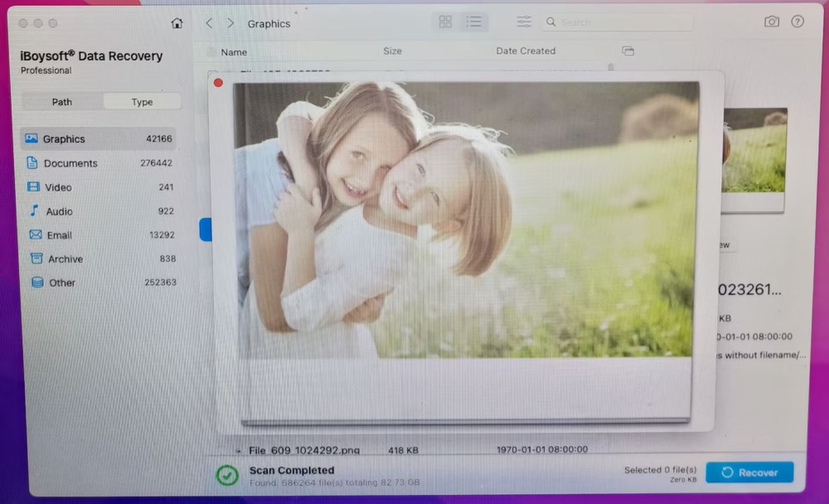The image size is (829, 504).
Task: Click the Graphics breadcrumb title
Action: (x=269, y=24)
